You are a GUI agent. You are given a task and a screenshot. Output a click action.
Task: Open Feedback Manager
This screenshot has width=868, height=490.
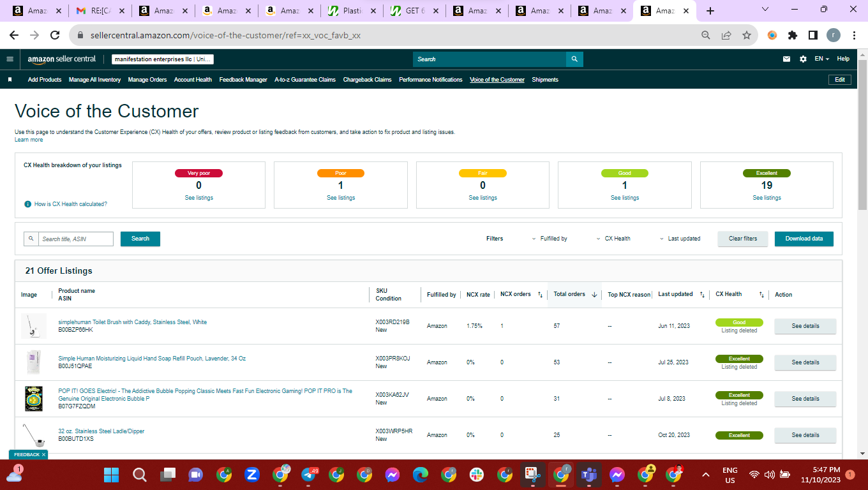[x=243, y=80]
